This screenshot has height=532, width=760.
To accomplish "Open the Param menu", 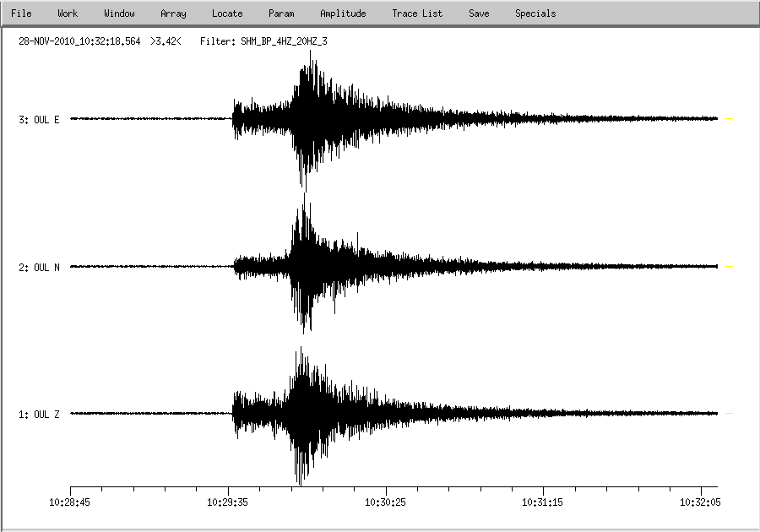I will click(x=281, y=14).
